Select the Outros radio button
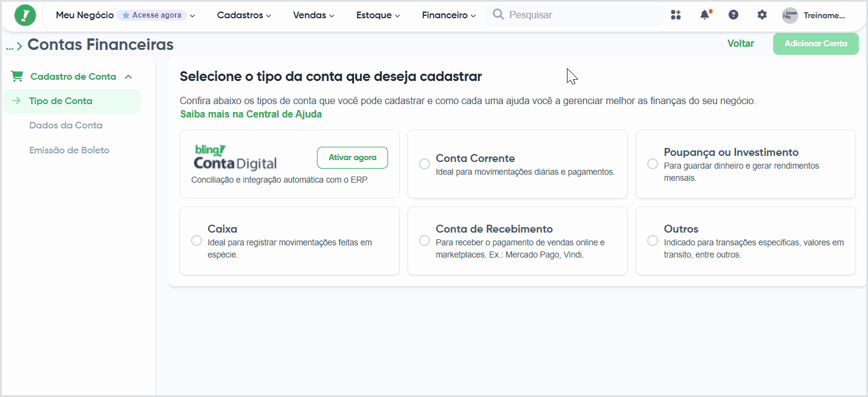The height and width of the screenshot is (397, 868). (x=653, y=241)
